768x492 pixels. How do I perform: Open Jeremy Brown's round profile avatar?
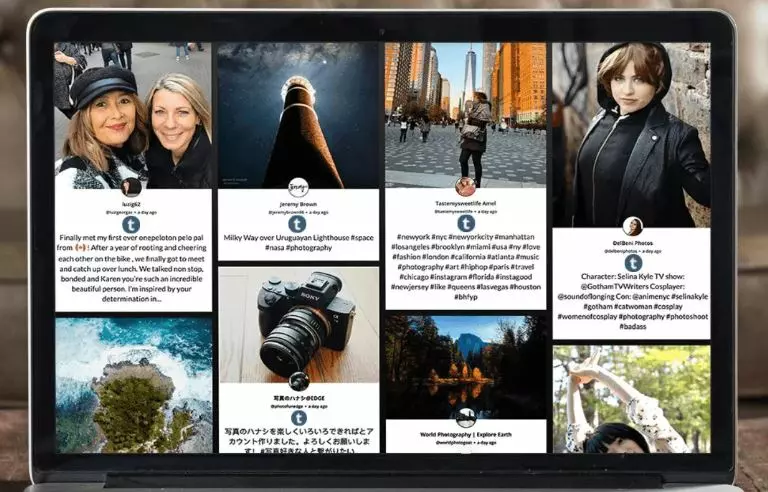click(x=298, y=187)
